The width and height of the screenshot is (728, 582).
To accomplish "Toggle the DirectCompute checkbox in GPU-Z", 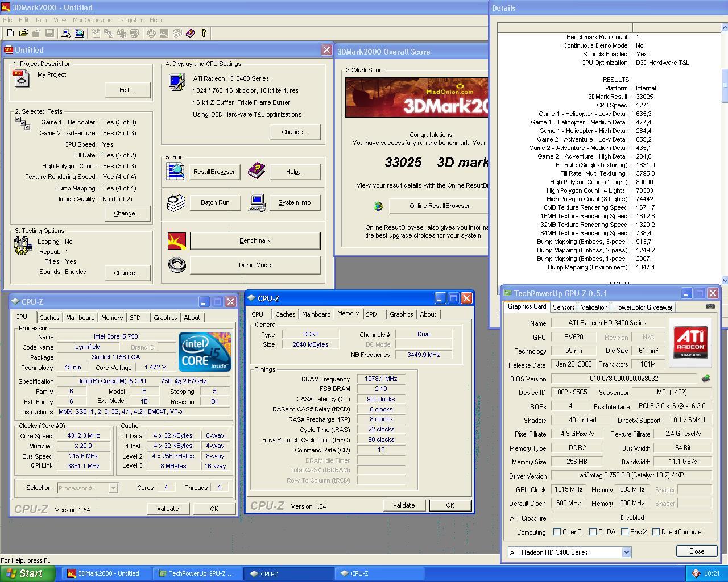I will (656, 532).
